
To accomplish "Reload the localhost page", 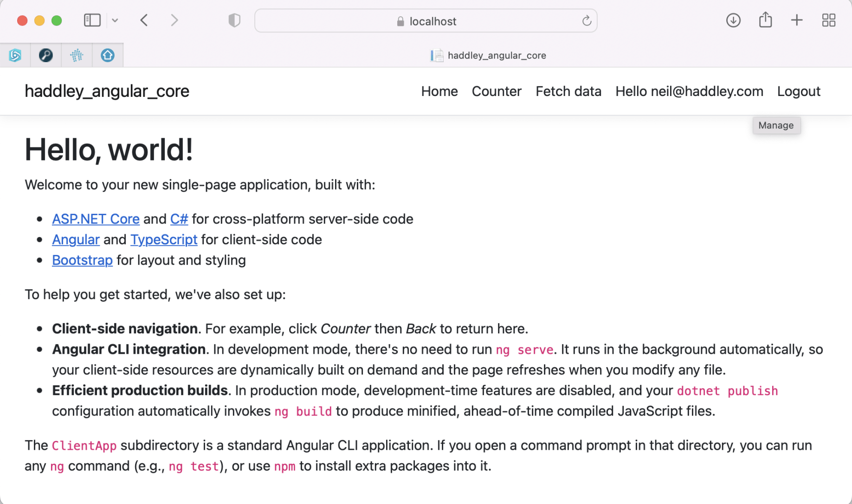I will pos(587,21).
